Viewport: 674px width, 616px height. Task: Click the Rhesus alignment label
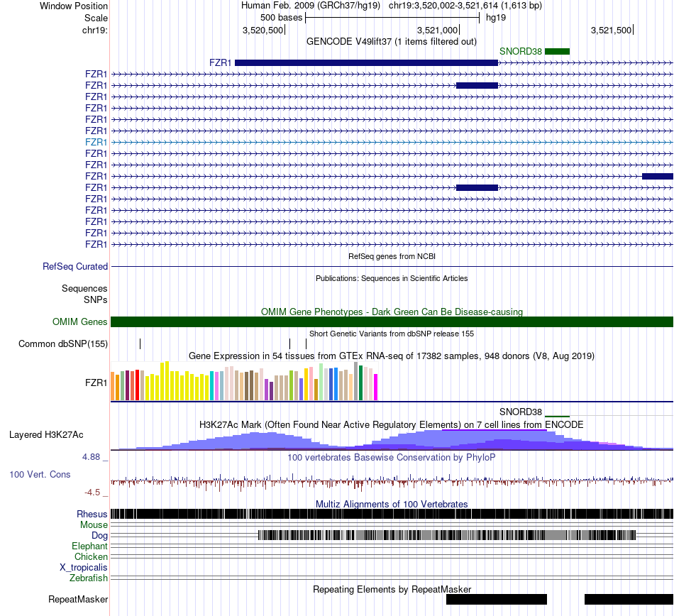click(x=92, y=514)
